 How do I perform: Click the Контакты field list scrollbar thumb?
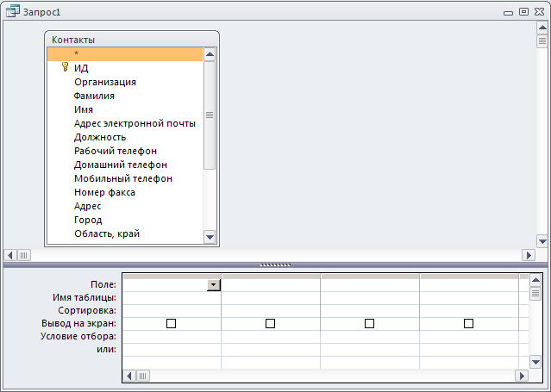click(x=210, y=115)
